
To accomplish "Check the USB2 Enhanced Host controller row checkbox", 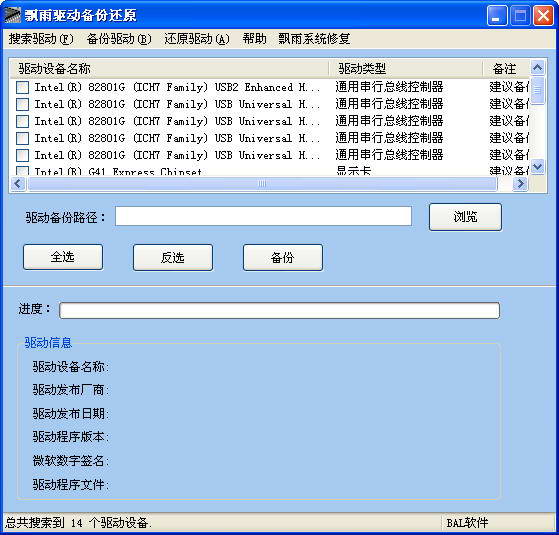I will coord(22,87).
